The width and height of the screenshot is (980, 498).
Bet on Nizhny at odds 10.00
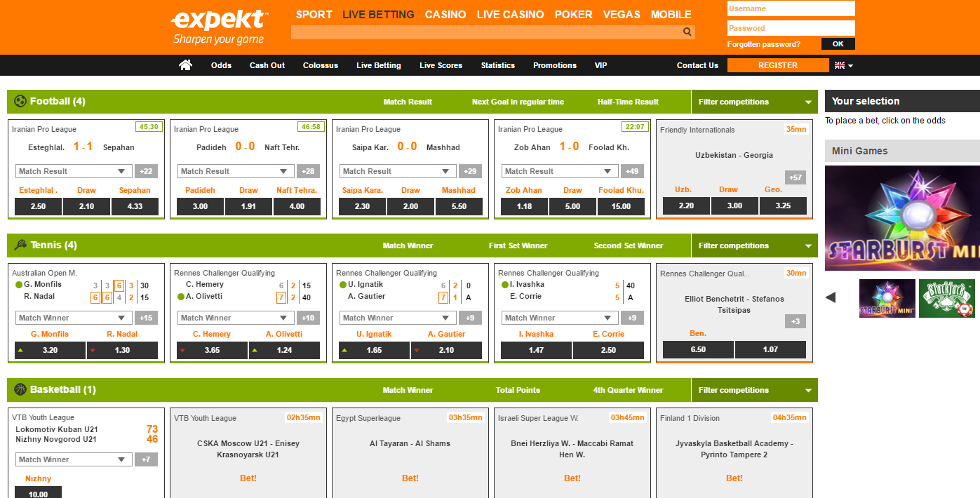tap(38, 493)
